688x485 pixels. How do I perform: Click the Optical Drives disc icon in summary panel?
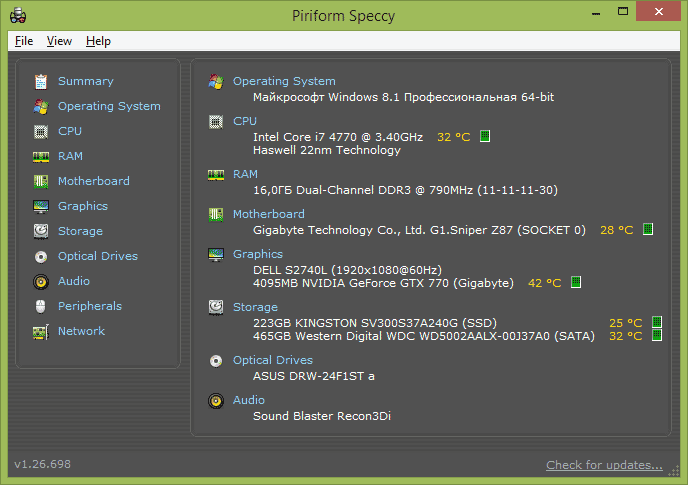[216, 361]
